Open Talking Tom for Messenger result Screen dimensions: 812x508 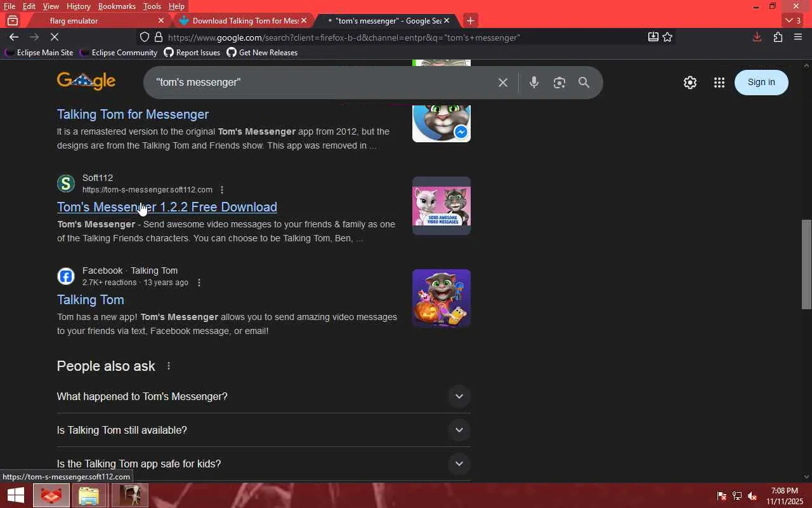click(x=133, y=114)
